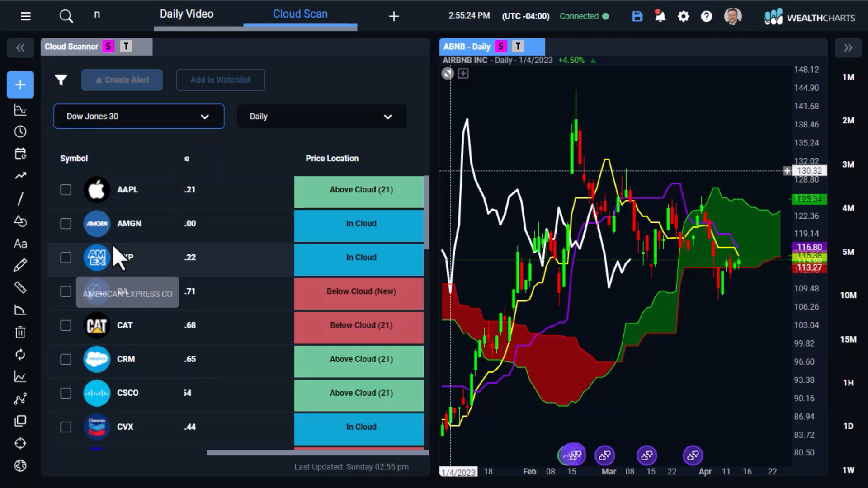The width and height of the screenshot is (868, 488).
Task: Toggle the S badge on Cloud Scanner
Action: coord(108,47)
